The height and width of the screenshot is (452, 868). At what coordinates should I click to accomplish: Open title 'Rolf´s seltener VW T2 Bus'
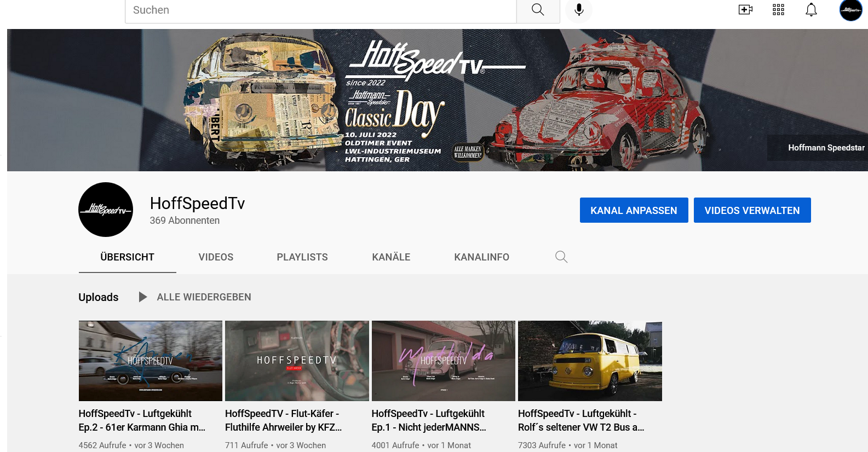tap(581, 420)
